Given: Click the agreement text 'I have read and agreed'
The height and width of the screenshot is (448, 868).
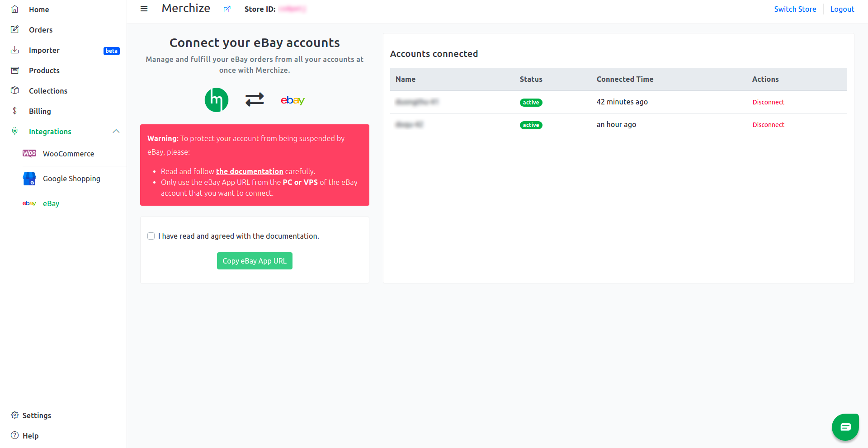Looking at the screenshot, I should [239, 236].
